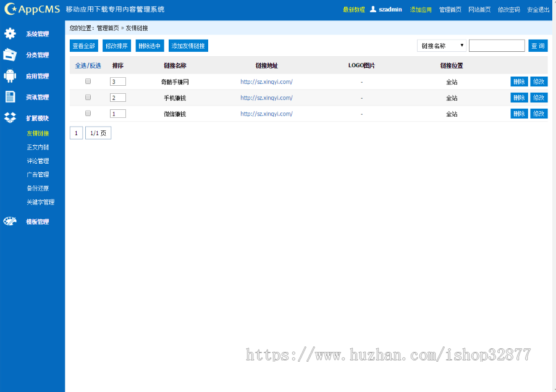Click 添加应用 in top bar
The width and height of the screenshot is (556, 392).
coord(421,10)
